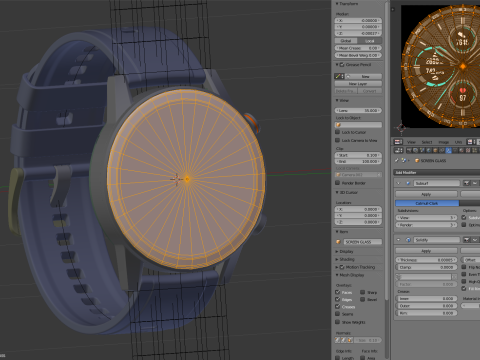Open the Texture properties tab
The image size is (480, 360).
[x=468, y=150]
